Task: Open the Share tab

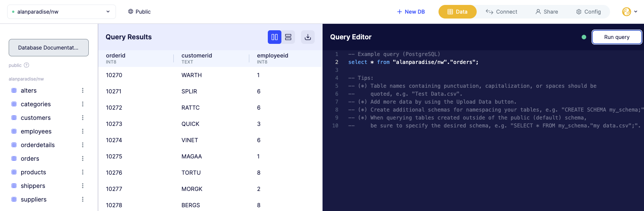Action: (547, 12)
